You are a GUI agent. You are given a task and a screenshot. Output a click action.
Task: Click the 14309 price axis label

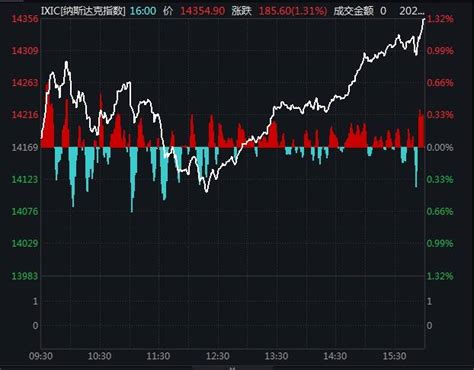(x=25, y=51)
